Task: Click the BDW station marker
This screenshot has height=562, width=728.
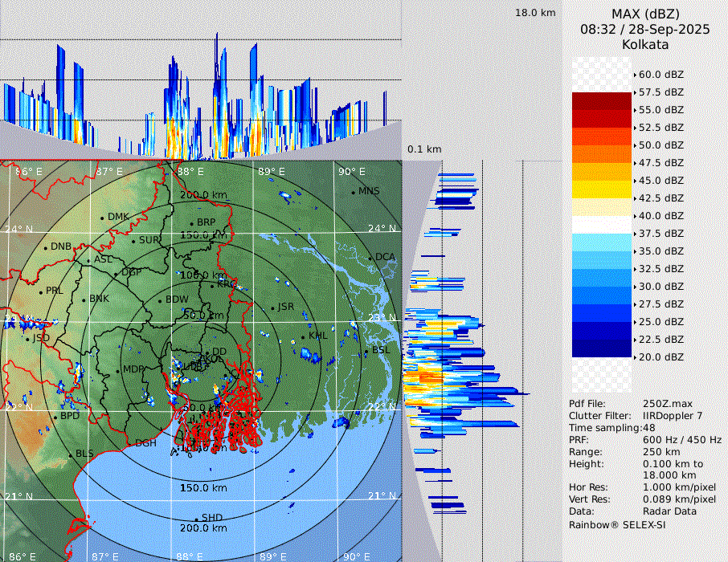Action: tap(160, 300)
